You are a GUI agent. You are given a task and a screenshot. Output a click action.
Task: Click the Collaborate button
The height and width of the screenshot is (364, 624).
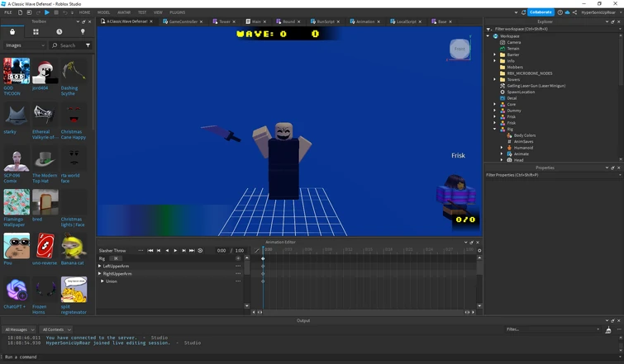tap(540, 12)
